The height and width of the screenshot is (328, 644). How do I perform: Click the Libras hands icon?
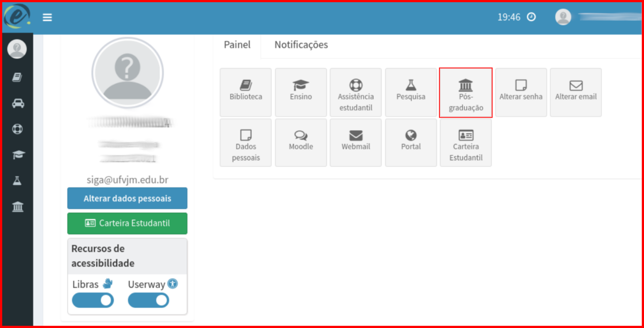click(x=107, y=283)
